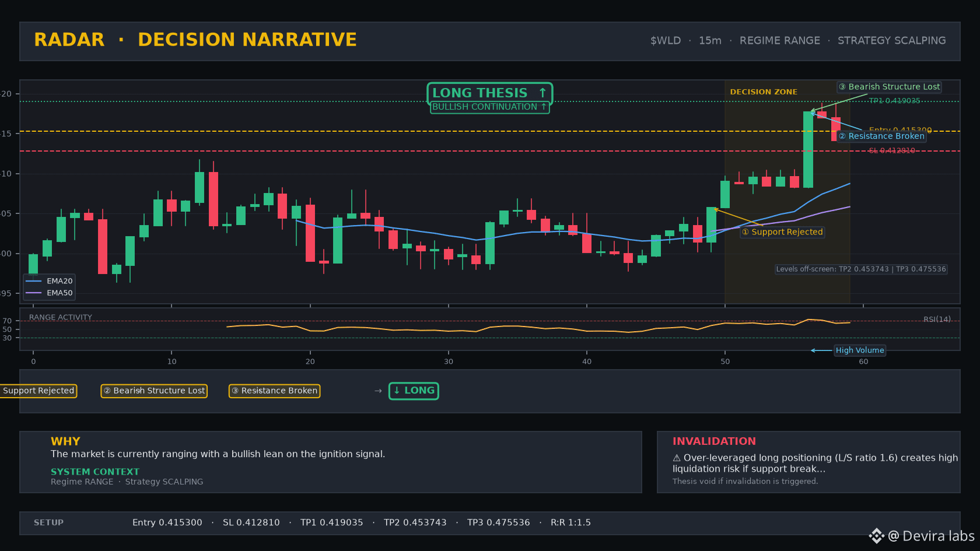The height and width of the screenshot is (551, 980).
Task: Click the TP3 0.475536 setup value
Action: pos(499,523)
